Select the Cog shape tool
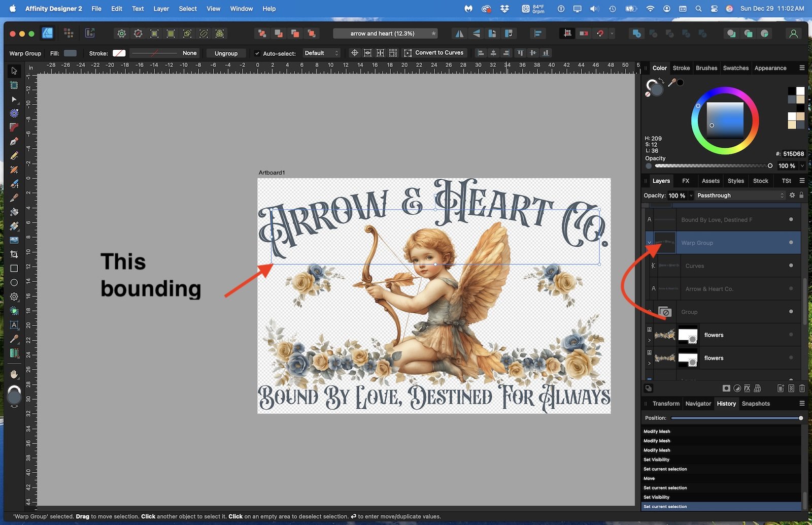812x525 pixels. 14,297
